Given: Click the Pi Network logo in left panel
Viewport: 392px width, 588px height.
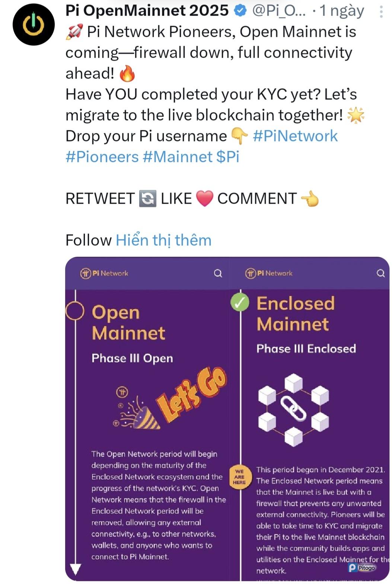Looking at the screenshot, I should click(x=104, y=273).
